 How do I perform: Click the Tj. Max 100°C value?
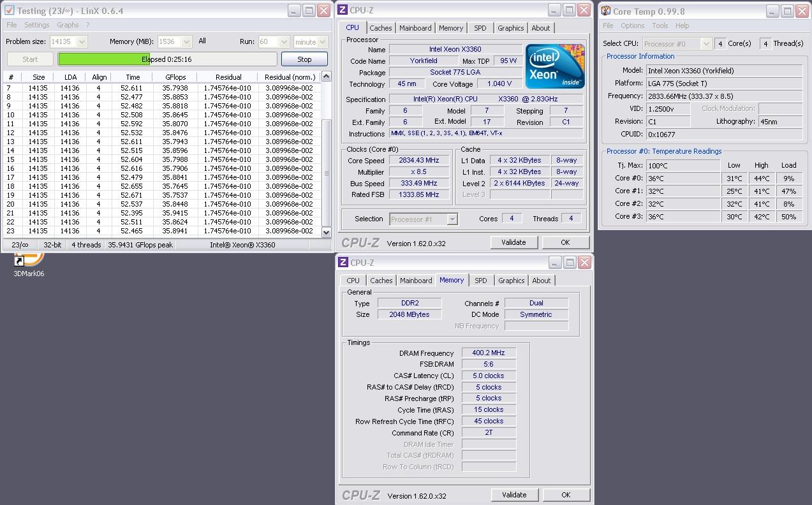[683, 165]
